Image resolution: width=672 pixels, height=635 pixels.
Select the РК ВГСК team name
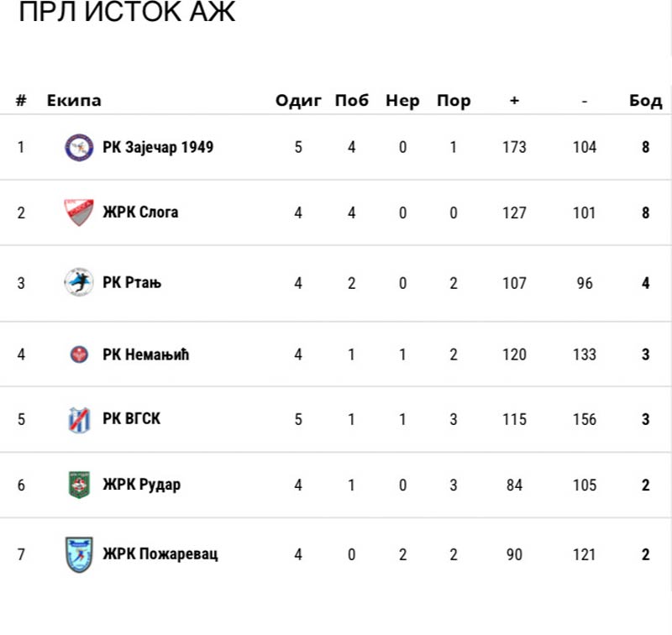[x=132, y=419]
